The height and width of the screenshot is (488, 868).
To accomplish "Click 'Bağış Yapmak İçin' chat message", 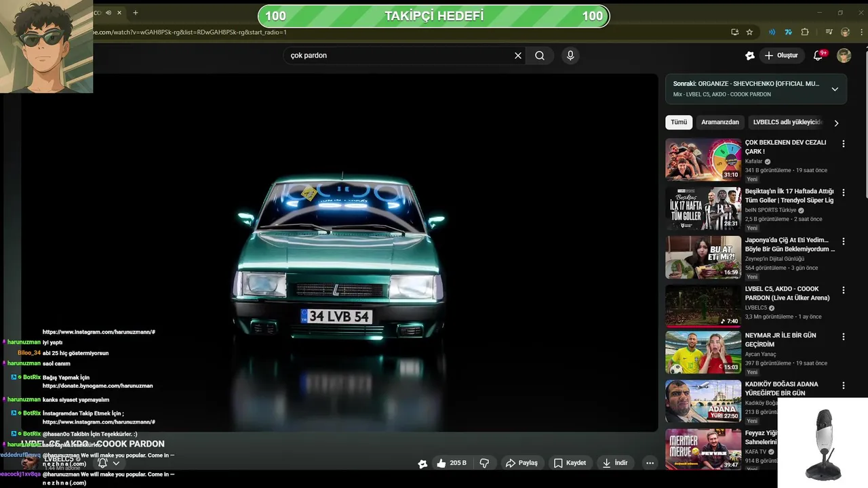I will (66, 378).
